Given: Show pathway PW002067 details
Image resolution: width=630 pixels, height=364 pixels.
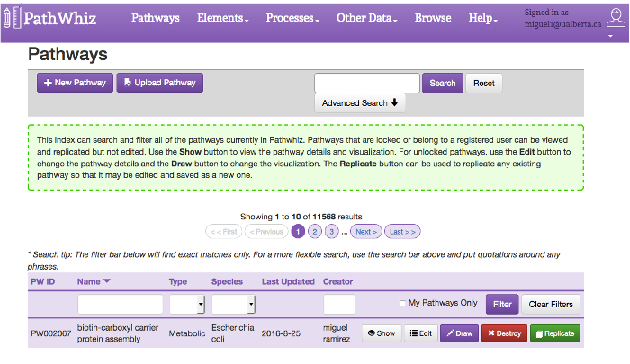Looking at the screenshot, I should point(382,333).
